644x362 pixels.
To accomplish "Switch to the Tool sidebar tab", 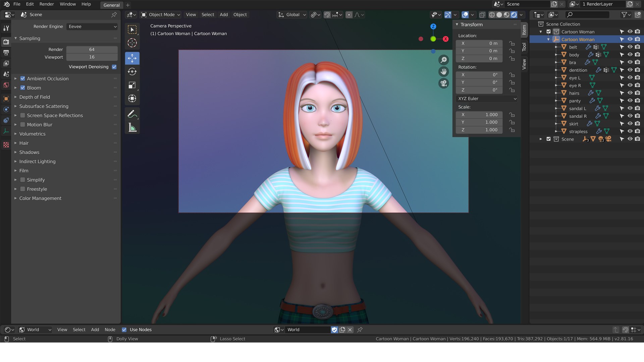I will point(524,47).
